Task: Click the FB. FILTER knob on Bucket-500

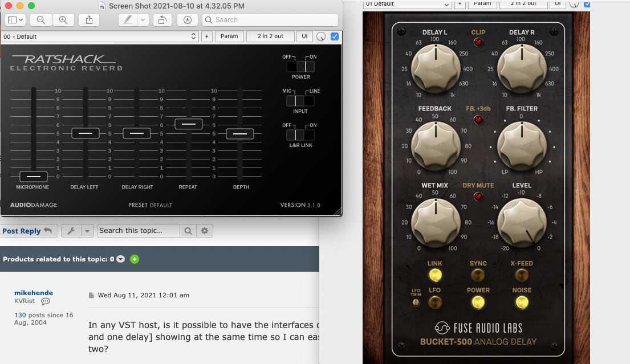Action: click(x=522, y=146)
